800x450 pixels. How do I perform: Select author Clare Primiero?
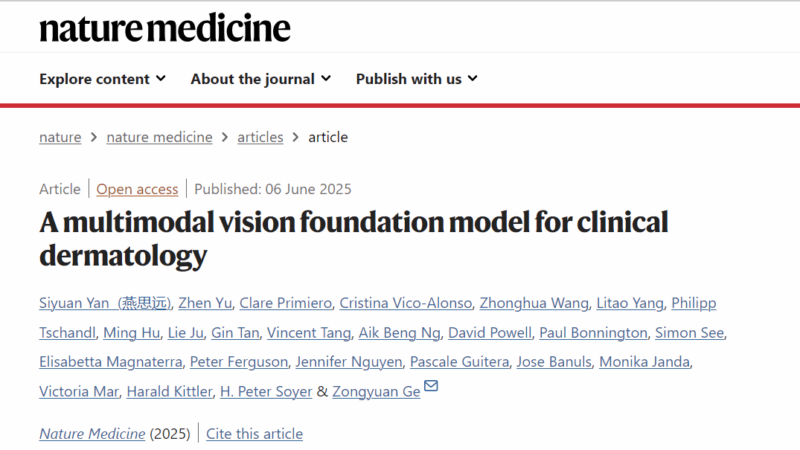tap(286, 303)
